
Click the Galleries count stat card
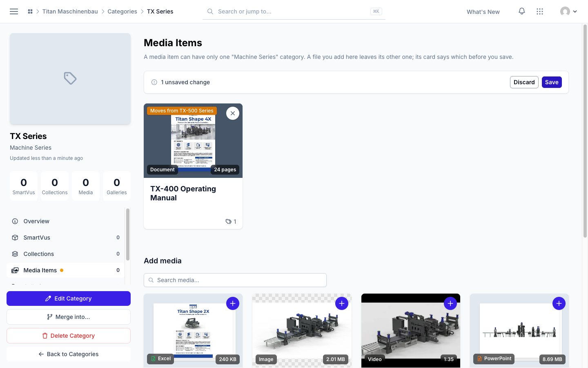[x=117, y=186]
